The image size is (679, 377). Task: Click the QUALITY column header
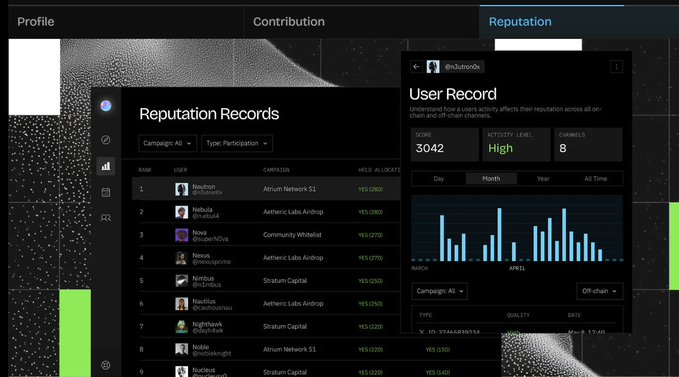pyautogui.click(x=518, y=315)
